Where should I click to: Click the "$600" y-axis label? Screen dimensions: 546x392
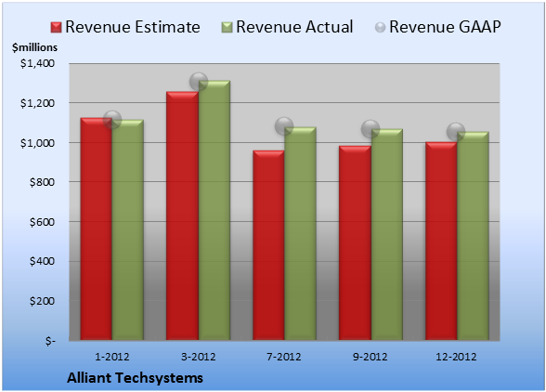point(42,222)
